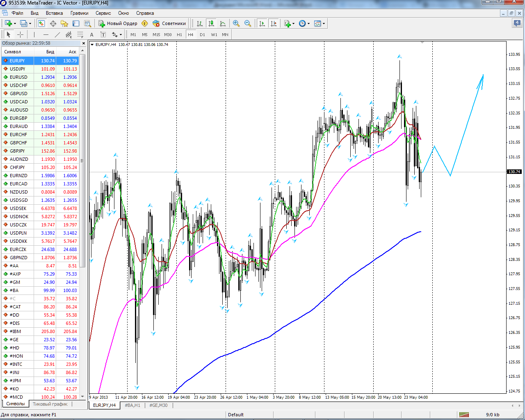This screenshot has width=525, height=420.
Task: Open the Сервис menu
Action: tap(103, 13)
